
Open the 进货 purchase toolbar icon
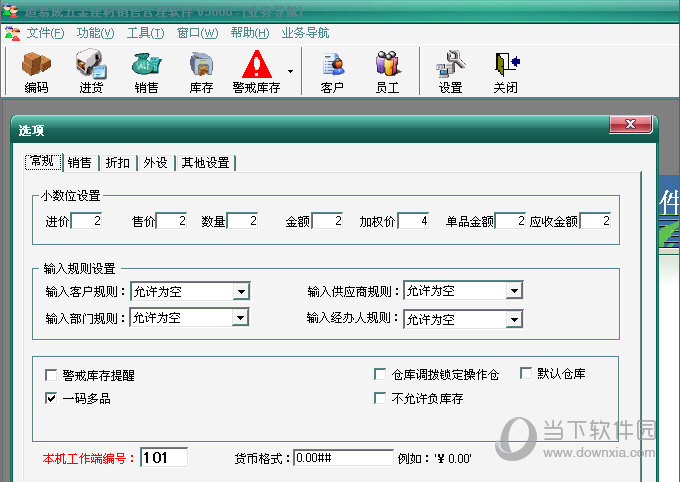click(91, 72)
